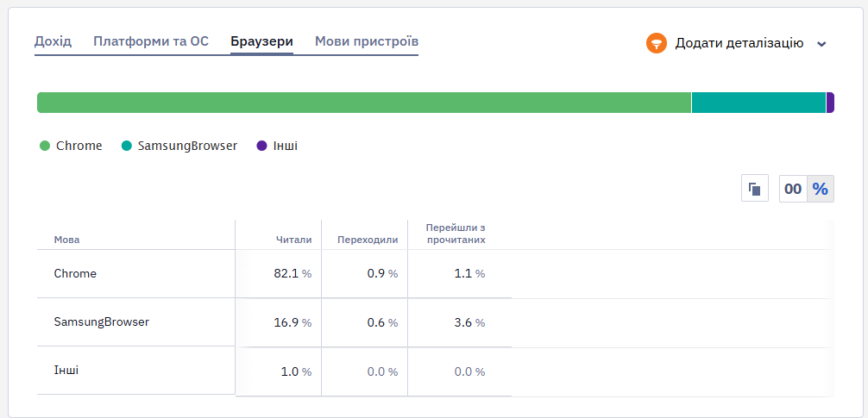Switch to Платформи та ОС tab
868x418 pixels.
151,41
